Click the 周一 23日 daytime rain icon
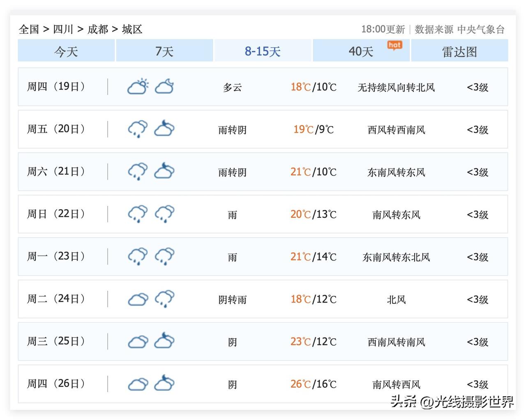 (x=138, y=256)
